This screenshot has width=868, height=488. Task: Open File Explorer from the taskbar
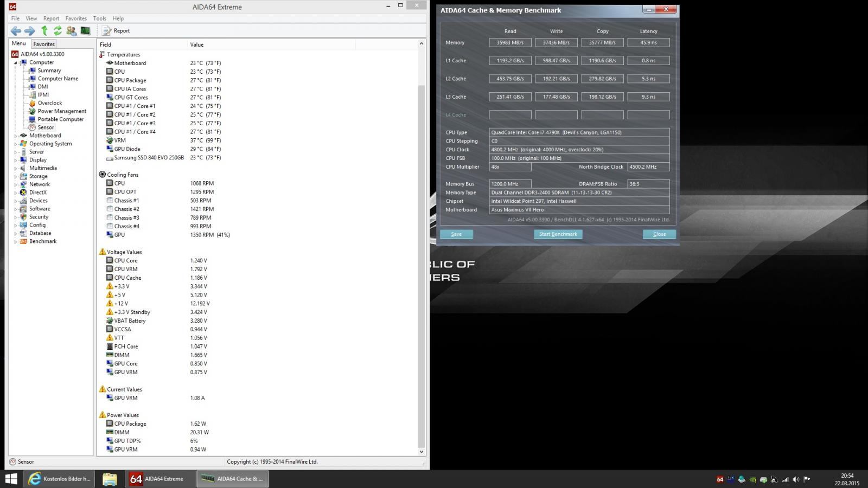pyautogui.click(x=110, y=479)
